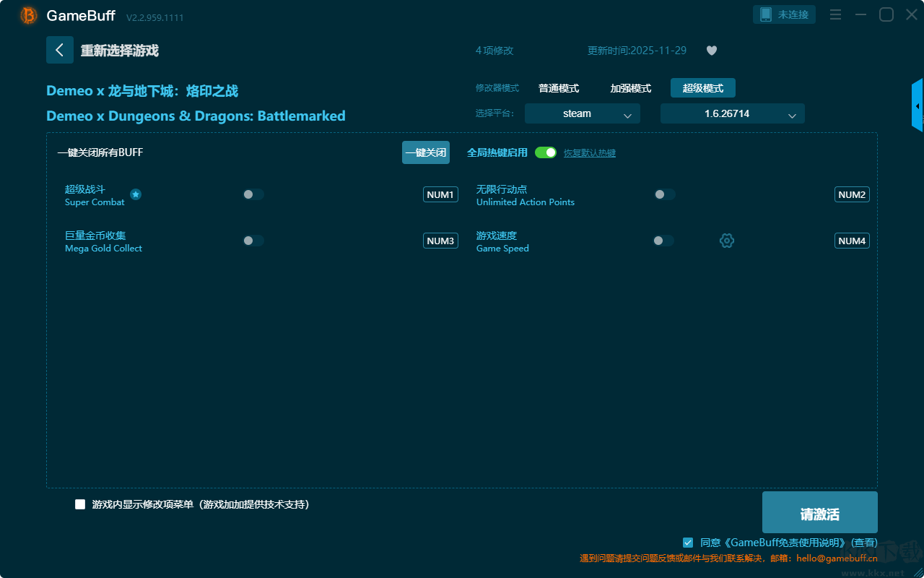This screenshot has width=924, height=578.
Task: Check the in-game trainer menu checkbox
Action: pyautogui.click(x=80, y=504)
